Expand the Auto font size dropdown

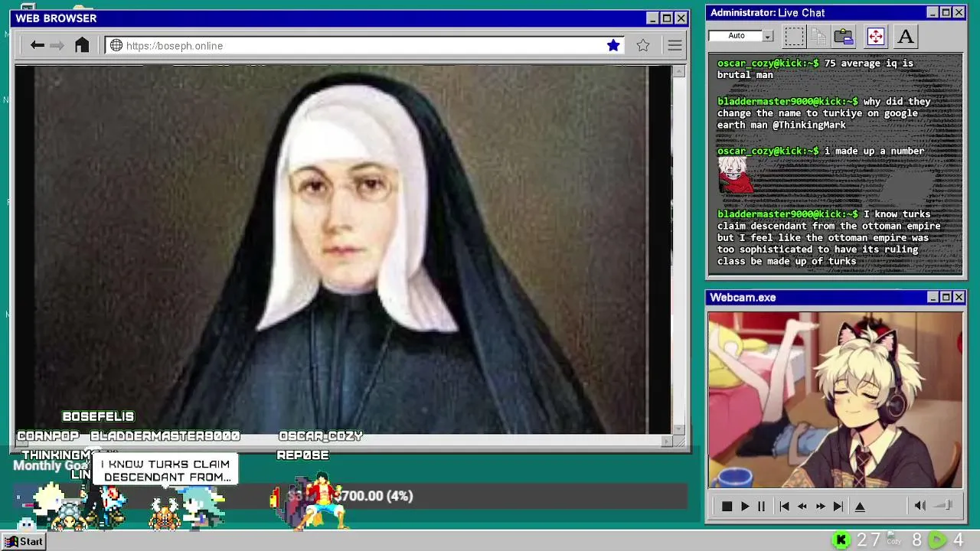[768, 36]
